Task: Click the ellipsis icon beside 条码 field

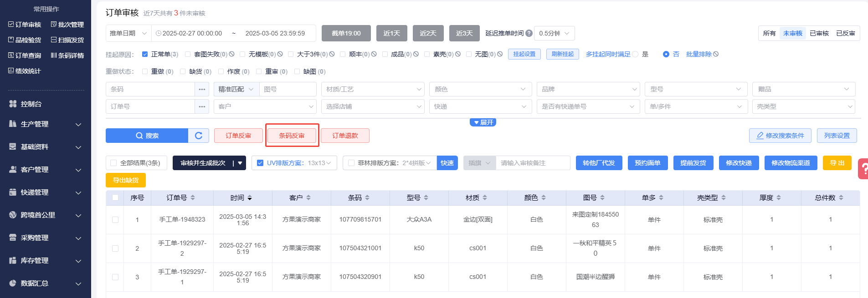Action: (x=202, y=89)
